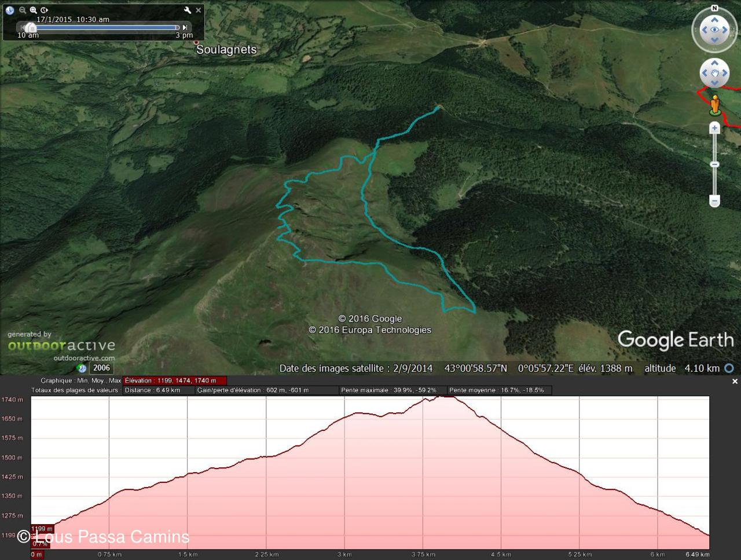Zoom in the time slider range
This screenshot has height=560, width=741.
coord(34,10)
